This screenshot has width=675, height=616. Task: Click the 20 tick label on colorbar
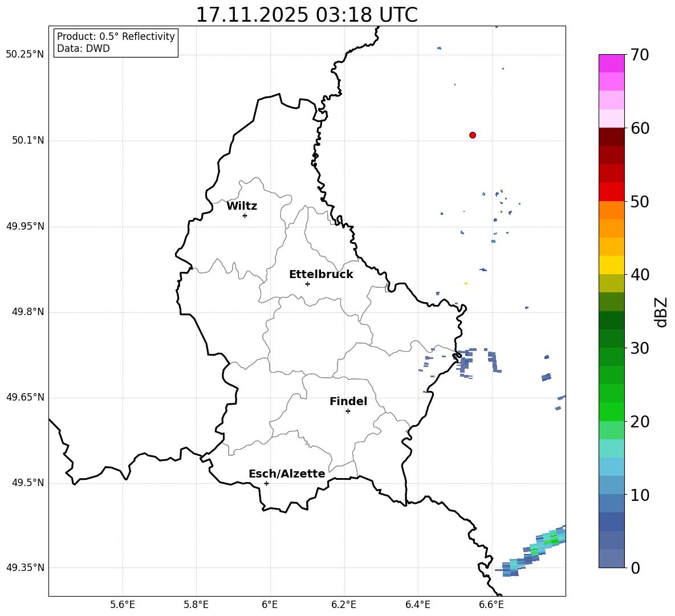(640, 421)
